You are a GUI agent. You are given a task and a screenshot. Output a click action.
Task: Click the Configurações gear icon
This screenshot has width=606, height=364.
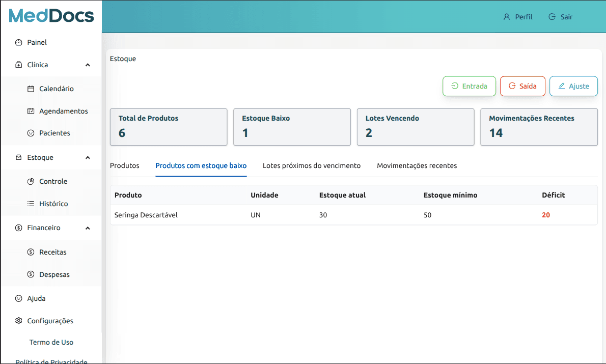pos(19,321)
